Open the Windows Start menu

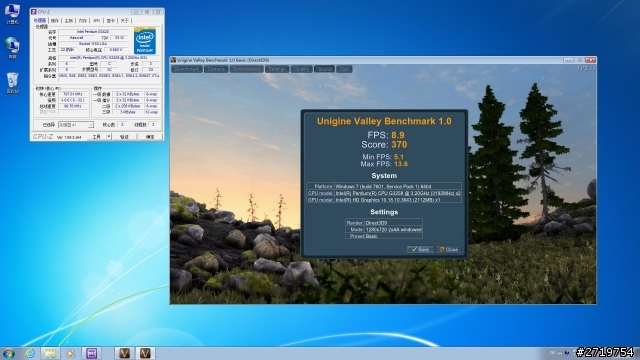[x=9, y=353]
